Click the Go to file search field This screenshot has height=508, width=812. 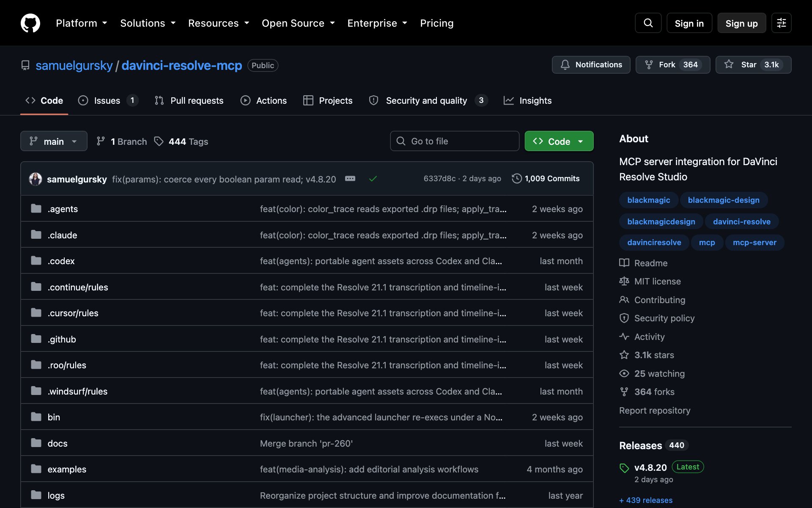[455, 141]
